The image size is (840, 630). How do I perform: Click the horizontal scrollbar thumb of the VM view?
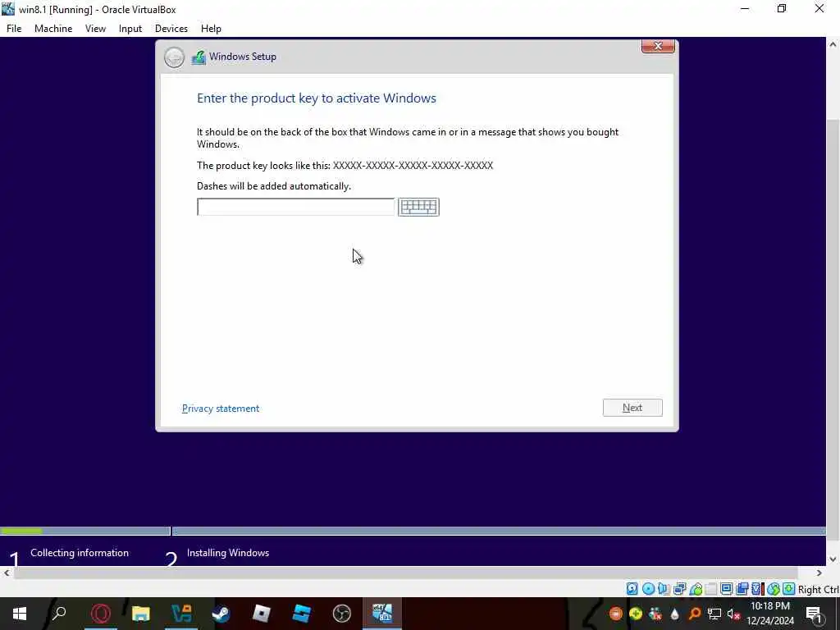point(406,573)
